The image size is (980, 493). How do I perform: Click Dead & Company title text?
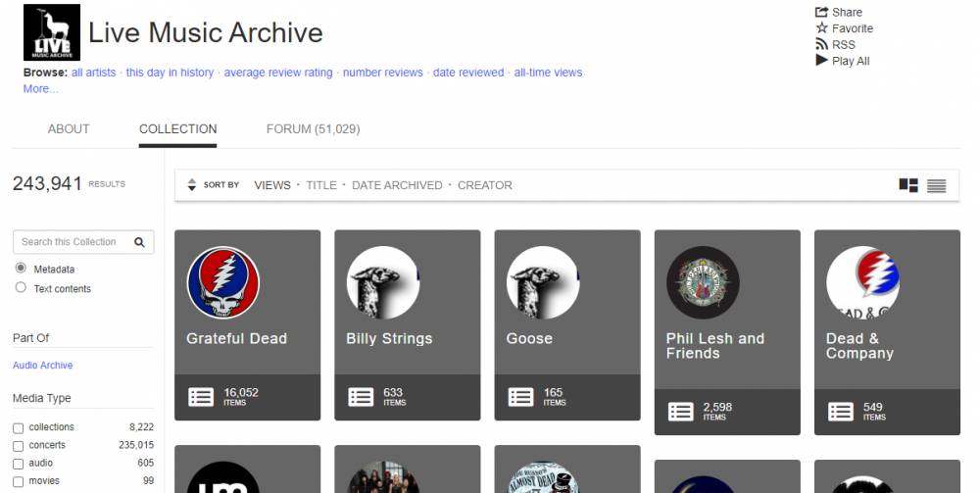859,346
